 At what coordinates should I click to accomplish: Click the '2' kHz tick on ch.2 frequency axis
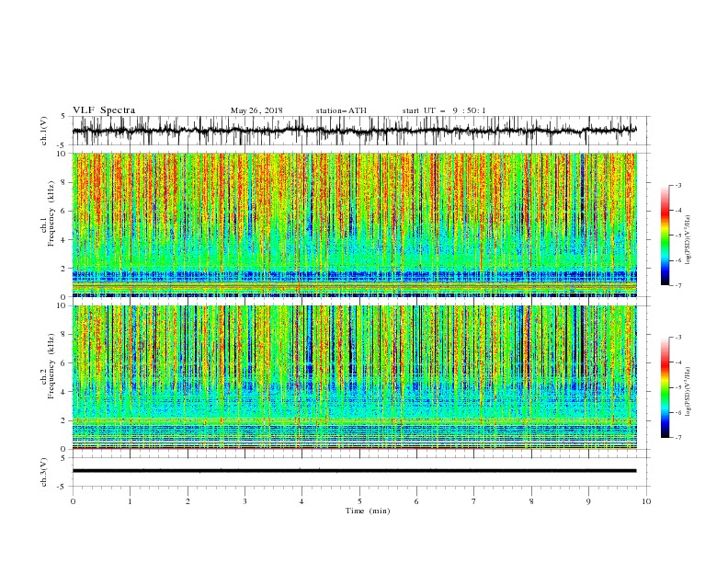(65, 420)
